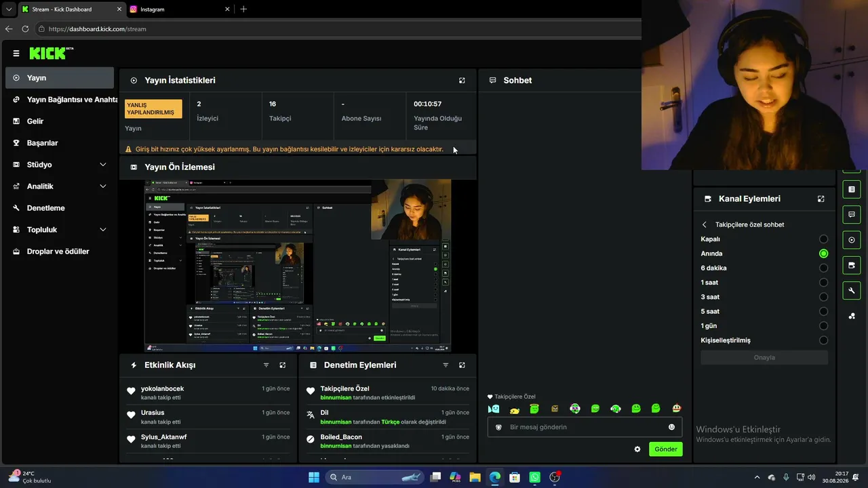The image size is (868, 488).
Task: Click the stream preview thumbnail
Action: [x=298, y=266]
